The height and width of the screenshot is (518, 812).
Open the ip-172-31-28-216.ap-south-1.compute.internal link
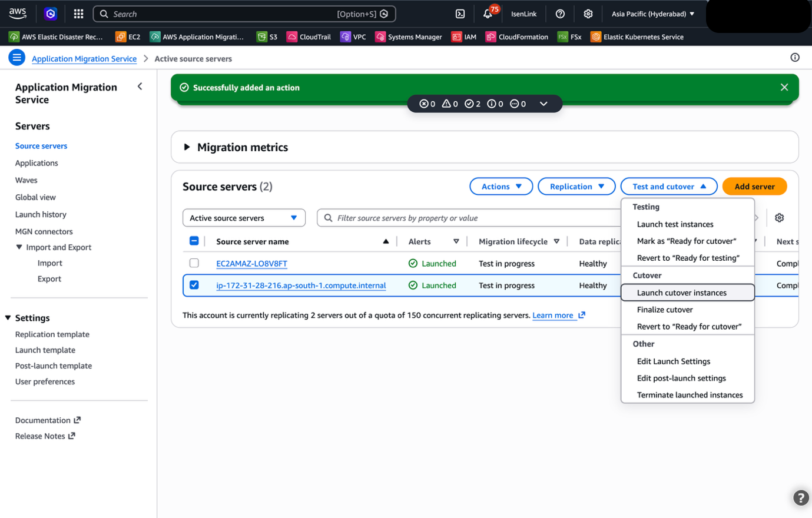(x=301, y=285)
